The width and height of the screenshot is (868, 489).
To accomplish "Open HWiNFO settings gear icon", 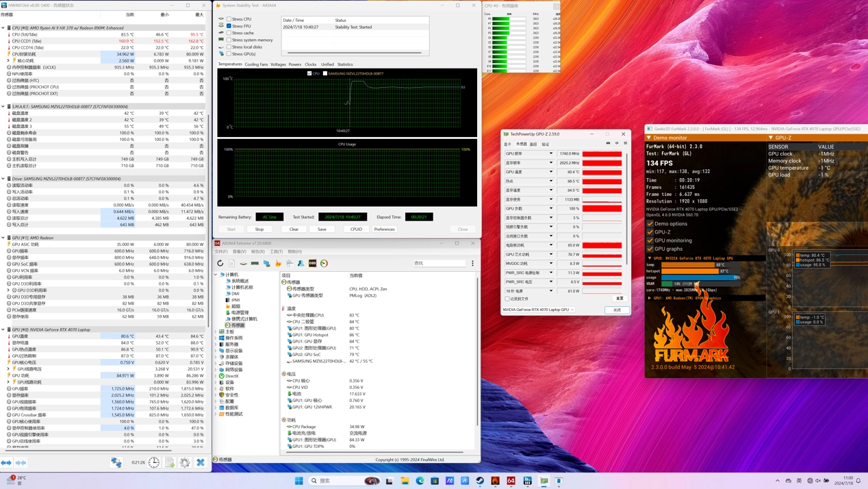I will point(185,463).
